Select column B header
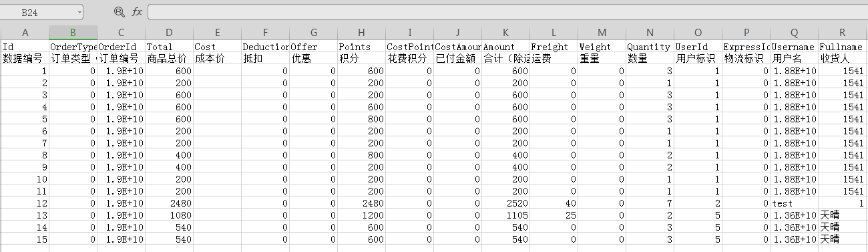 pyautogui.click(x=73, y=33)
